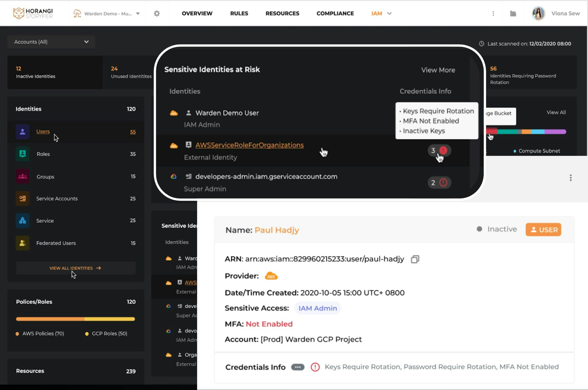Click the 2 alerts credentials badge
588x390 pixels.
(x=439, y=183)
